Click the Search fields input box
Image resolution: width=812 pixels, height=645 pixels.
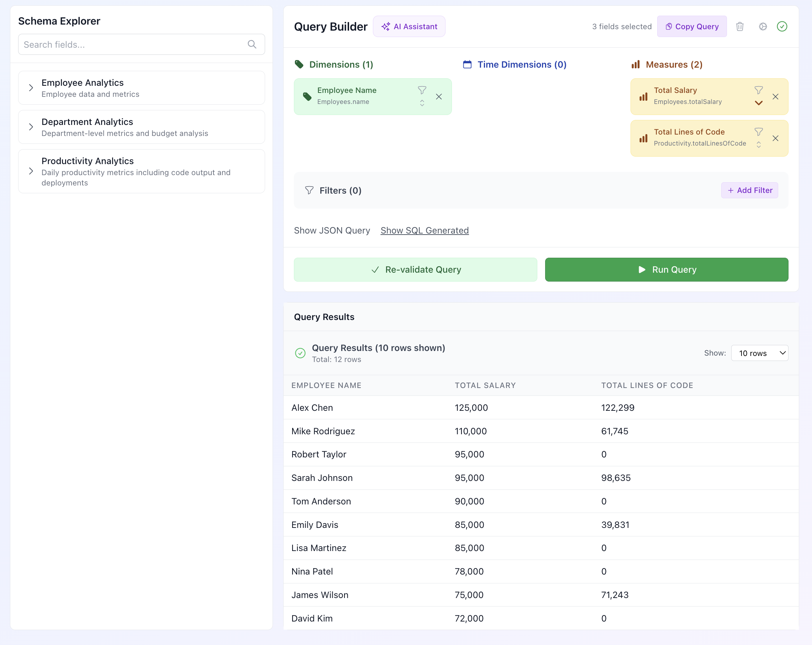pos(132,44)
